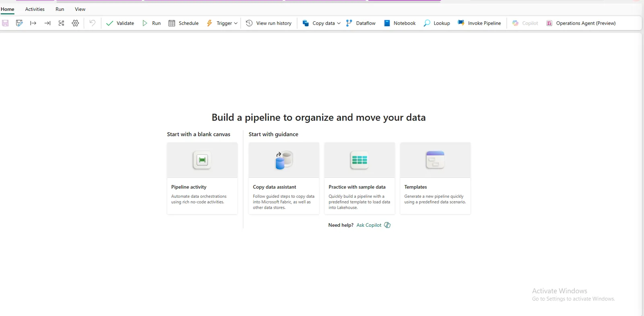The height and width of the screenshot is (316, 644).
Task: Click 'Generate a new pipeline quickly' text
Action: tap(435, 199)
